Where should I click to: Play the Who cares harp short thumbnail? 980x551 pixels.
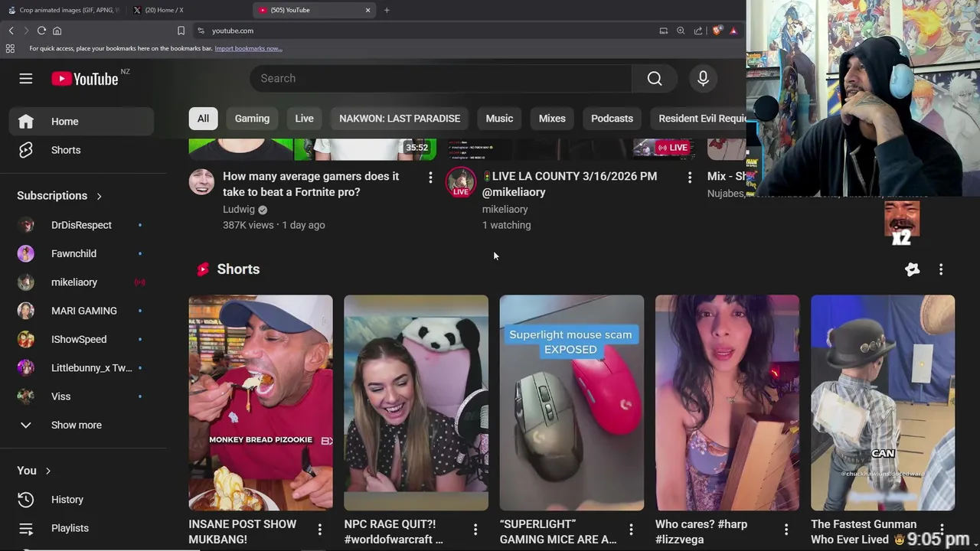pyautogui.click(x=727, y=403)
